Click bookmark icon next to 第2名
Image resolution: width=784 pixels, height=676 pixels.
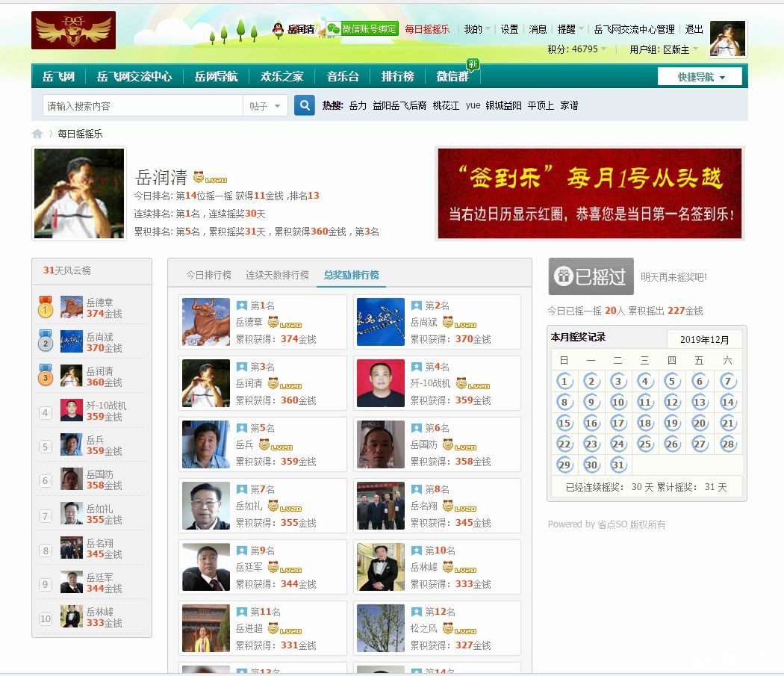tap(417, 306)
